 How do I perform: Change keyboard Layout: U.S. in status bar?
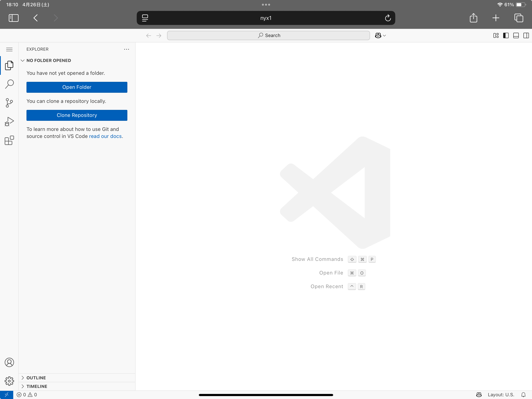501,395
